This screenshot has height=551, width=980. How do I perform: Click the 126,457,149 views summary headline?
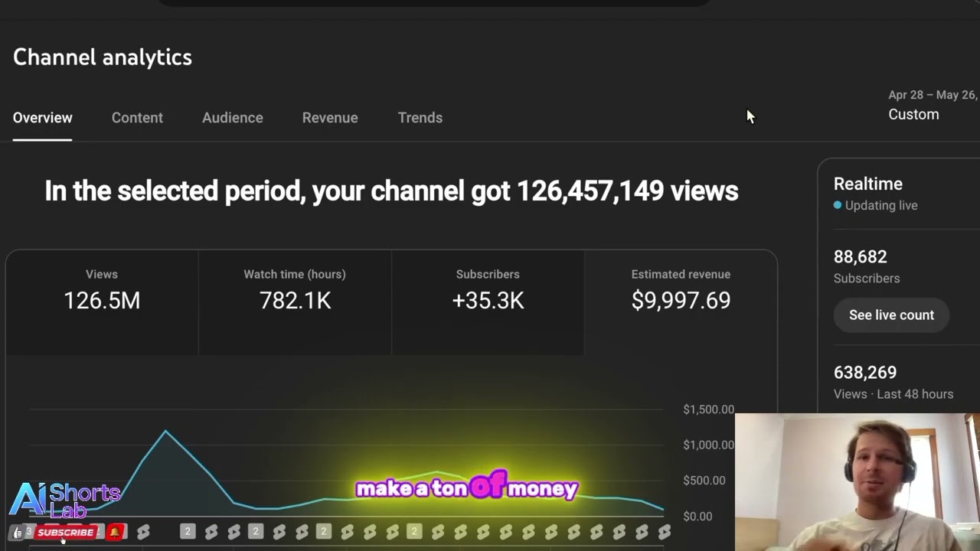(391, 191)
